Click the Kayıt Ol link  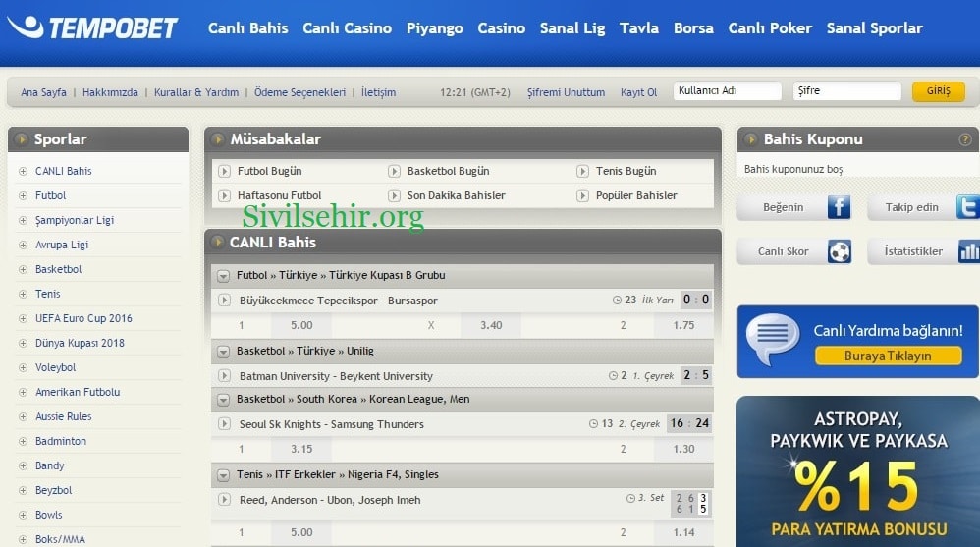pyautogui.click(x=638, y=92)
